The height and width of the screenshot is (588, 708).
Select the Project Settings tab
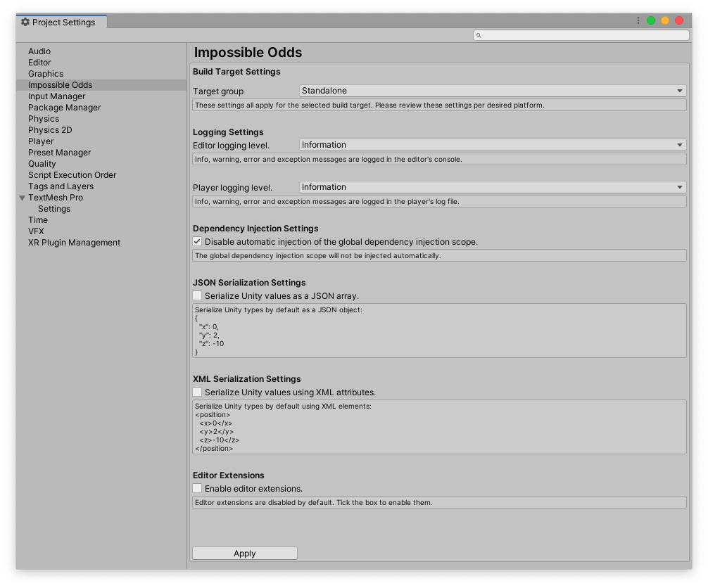point(62,22)
